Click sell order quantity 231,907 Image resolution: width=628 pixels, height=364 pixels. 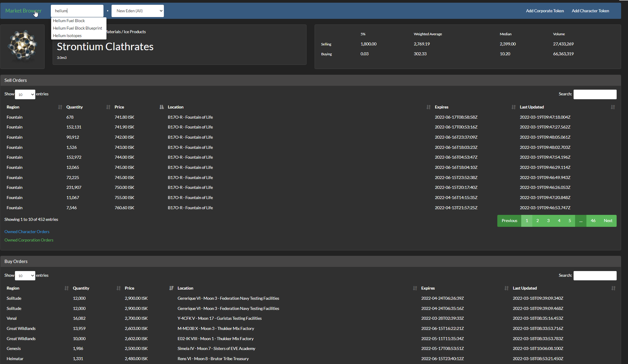coord(74,187)
